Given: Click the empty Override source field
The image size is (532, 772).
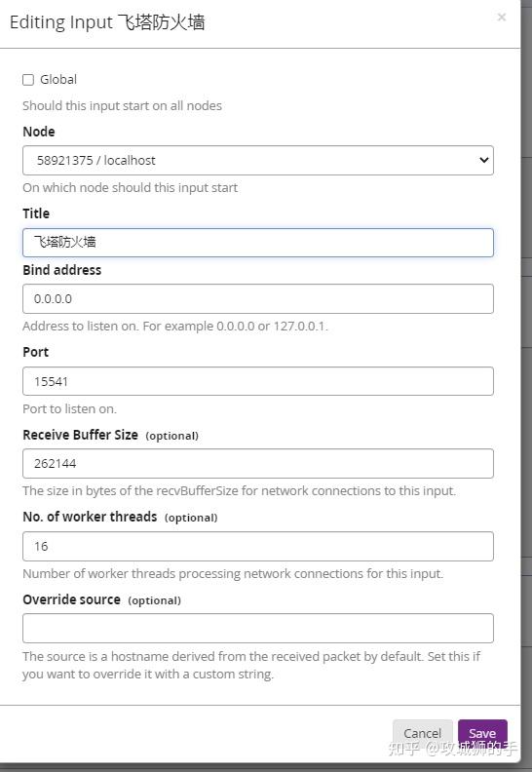Looking at the screenshot, I should (258, 629).
